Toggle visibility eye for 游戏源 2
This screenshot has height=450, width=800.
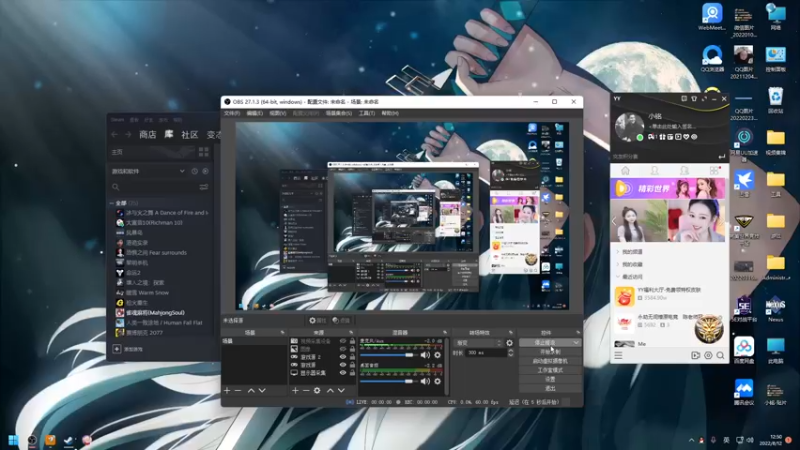pyautogui.click(x=343, y=357)
